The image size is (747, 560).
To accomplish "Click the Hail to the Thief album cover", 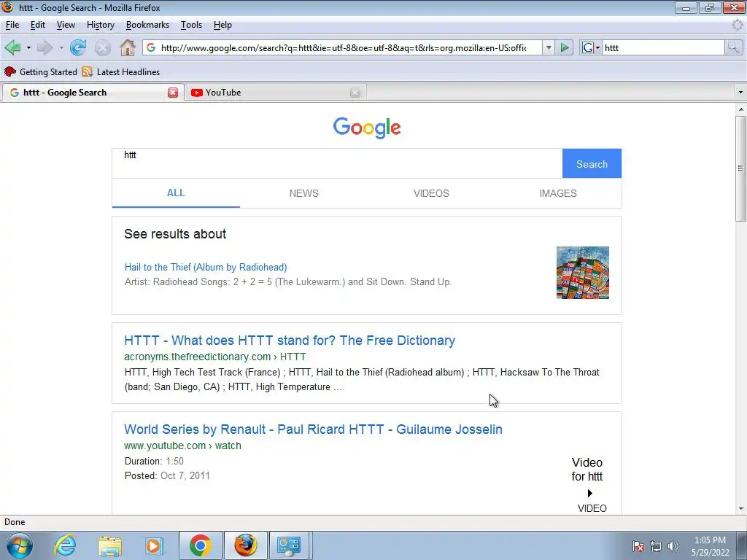I will point(583,273).
